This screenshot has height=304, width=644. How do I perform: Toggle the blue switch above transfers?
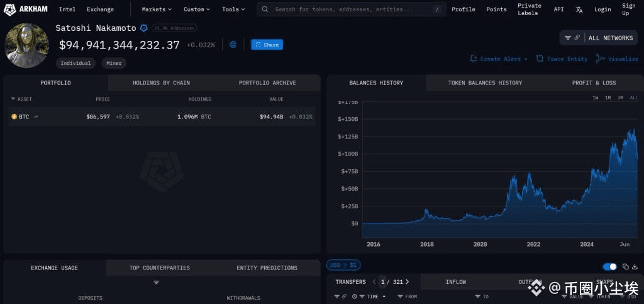[x=609, y=266]
